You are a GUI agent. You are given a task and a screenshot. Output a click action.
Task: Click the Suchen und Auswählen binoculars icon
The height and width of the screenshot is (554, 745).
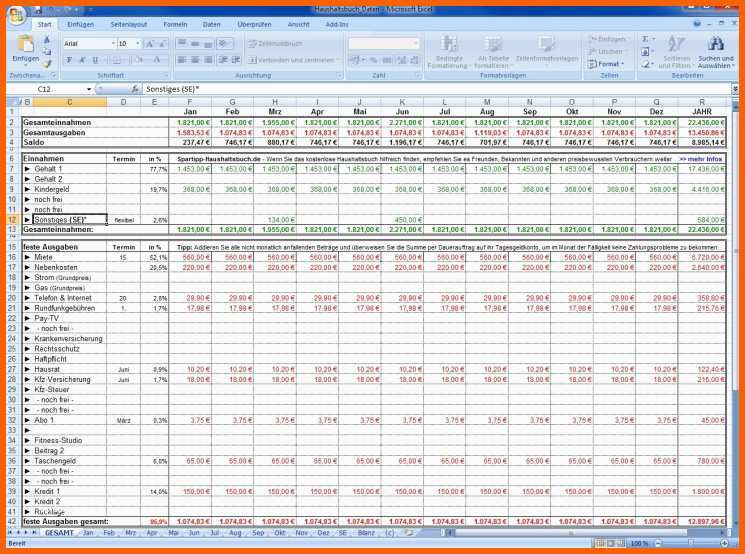(715, 44)
